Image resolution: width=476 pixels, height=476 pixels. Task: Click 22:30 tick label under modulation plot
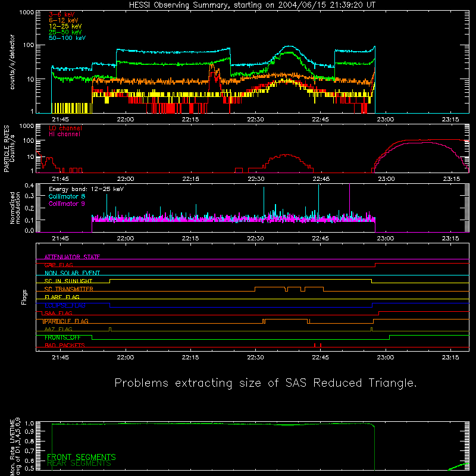[256, 239]
